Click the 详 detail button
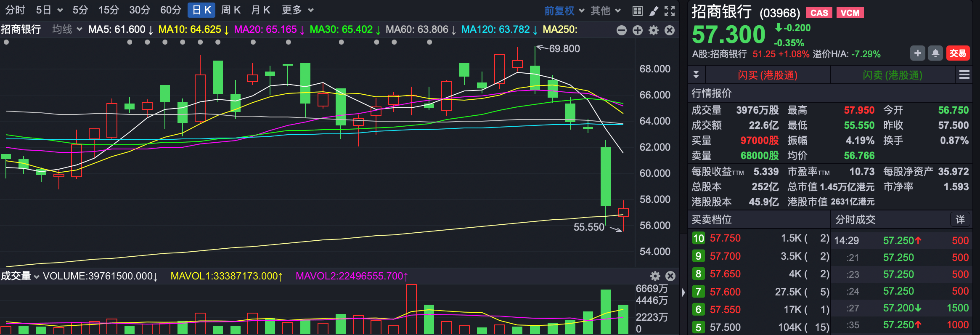 coord(960,219)
